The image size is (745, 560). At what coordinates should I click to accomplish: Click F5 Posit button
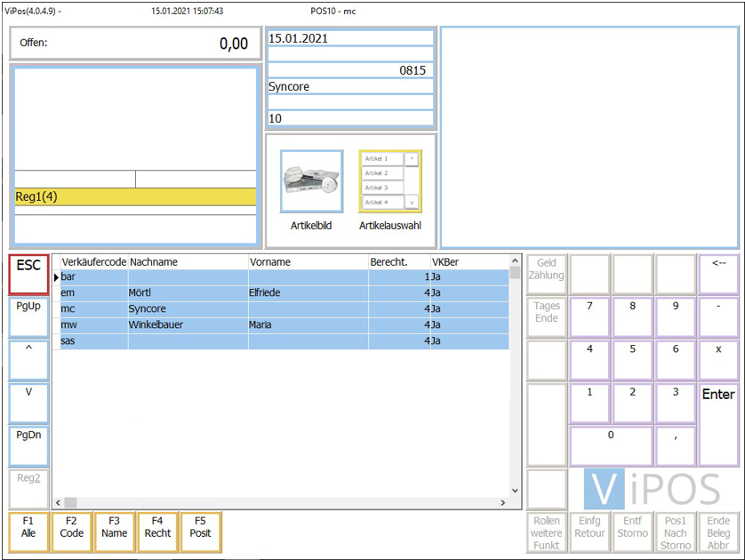[200, 532]
